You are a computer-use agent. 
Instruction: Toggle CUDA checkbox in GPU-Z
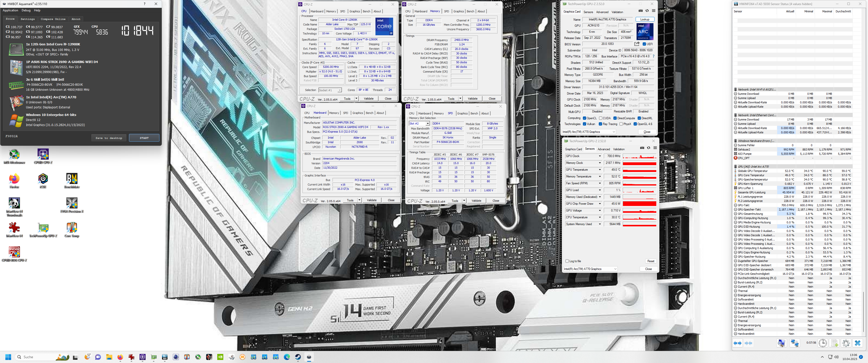tap(601, 118)
